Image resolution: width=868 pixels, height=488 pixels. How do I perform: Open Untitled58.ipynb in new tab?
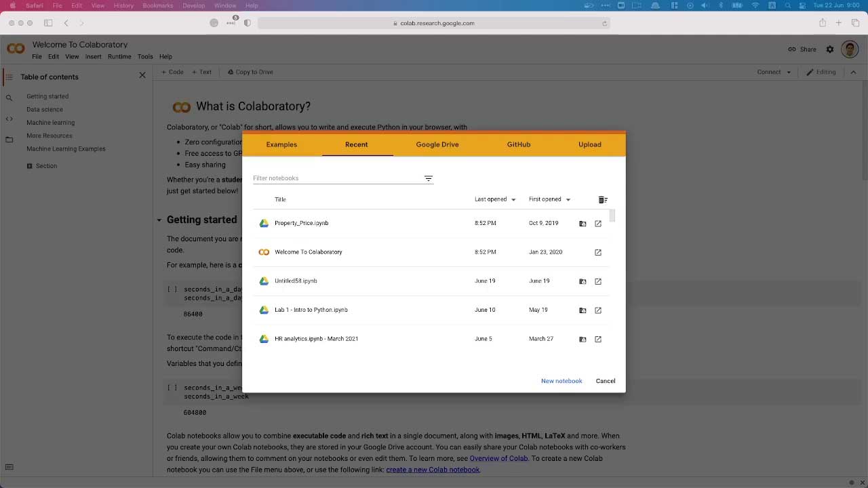[598, 281]
